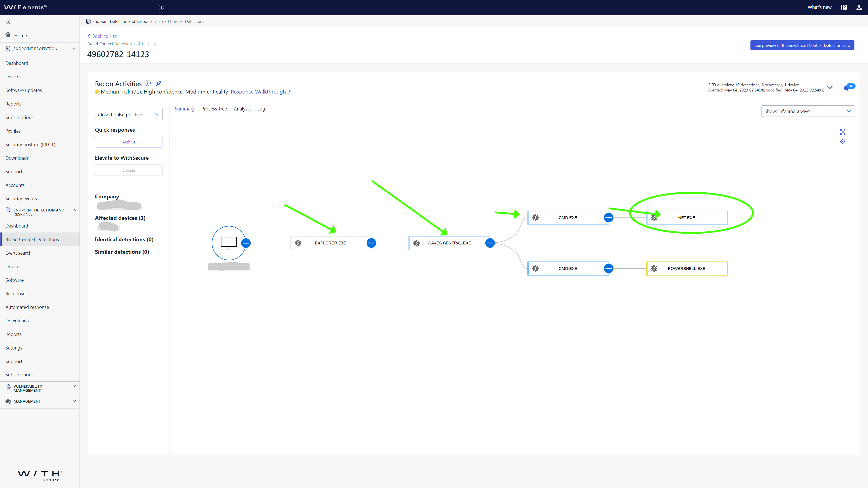Screen dimensions: 868x488
Task: Click gear icon on upper CMD.EXE node
Action: [x=535, y=218]
